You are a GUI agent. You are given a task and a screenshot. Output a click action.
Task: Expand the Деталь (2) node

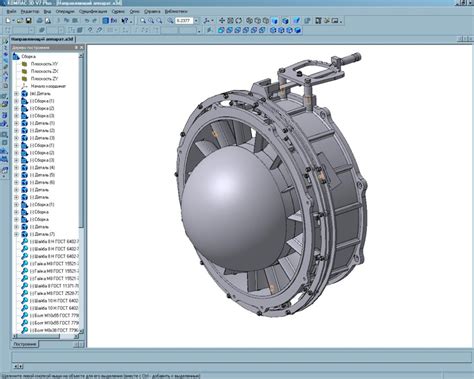16,130
